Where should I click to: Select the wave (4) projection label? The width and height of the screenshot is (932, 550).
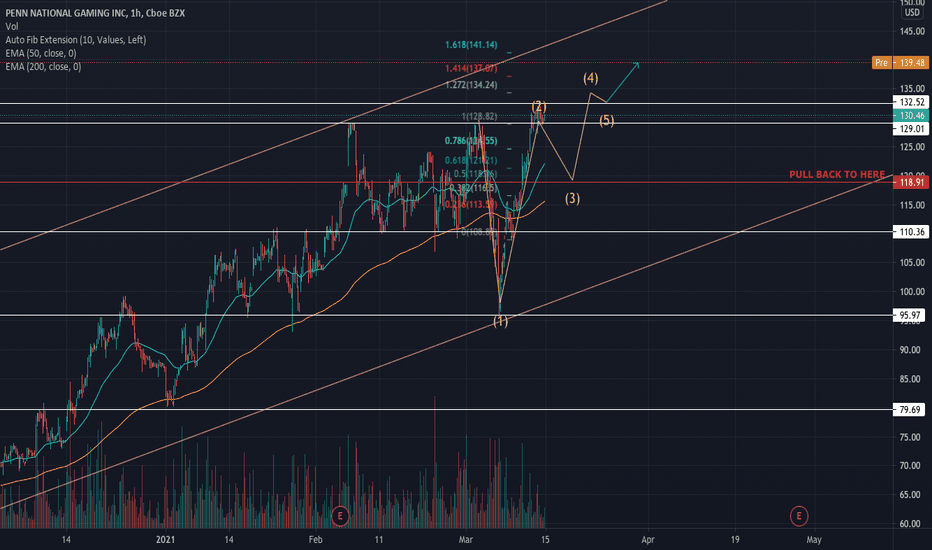[590, 78]
